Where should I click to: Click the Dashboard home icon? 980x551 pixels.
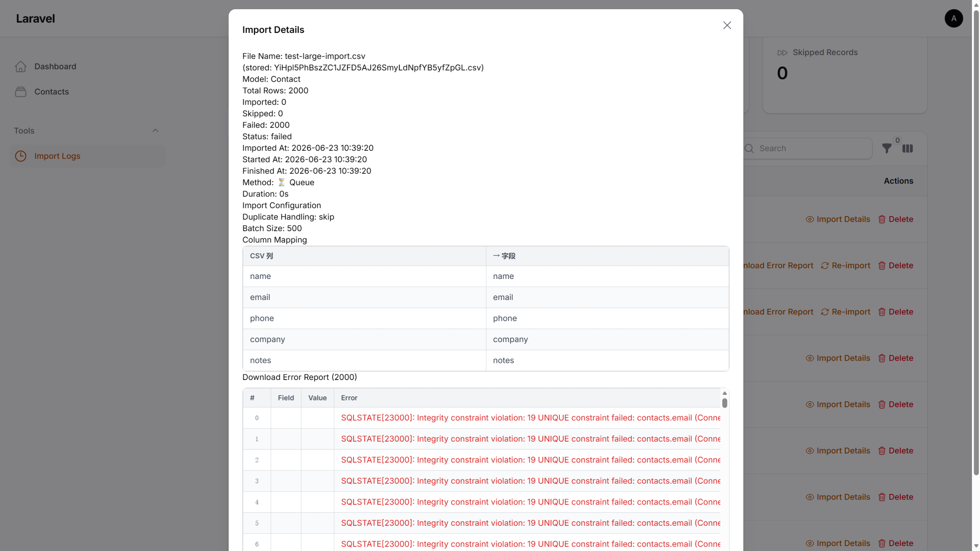21,67
